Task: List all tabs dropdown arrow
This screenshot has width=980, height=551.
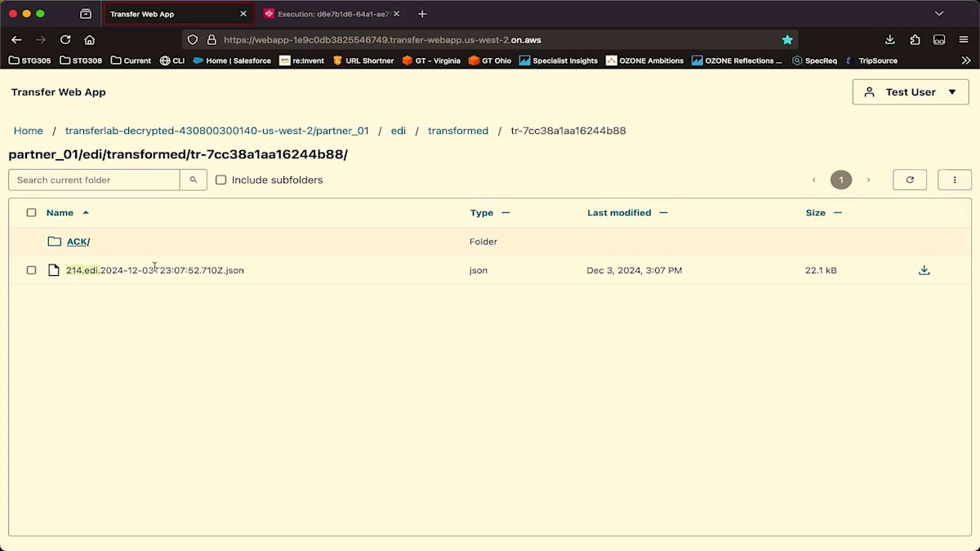Action: click(x=939, y=14)
